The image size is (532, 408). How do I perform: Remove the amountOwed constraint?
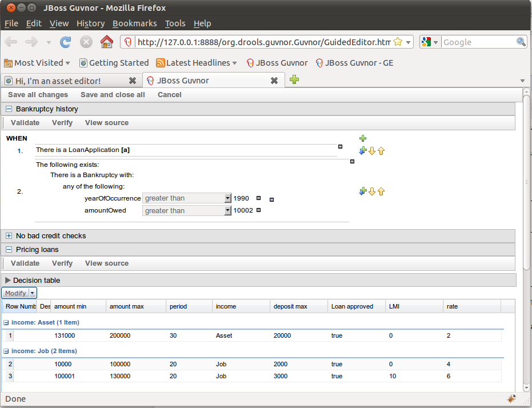click(x=258, y=210)
